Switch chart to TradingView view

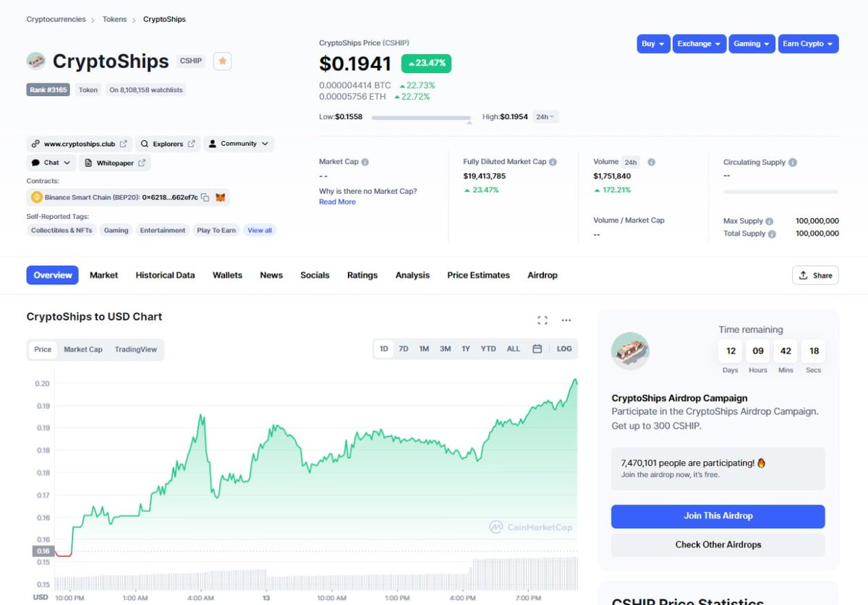[136, 349]
